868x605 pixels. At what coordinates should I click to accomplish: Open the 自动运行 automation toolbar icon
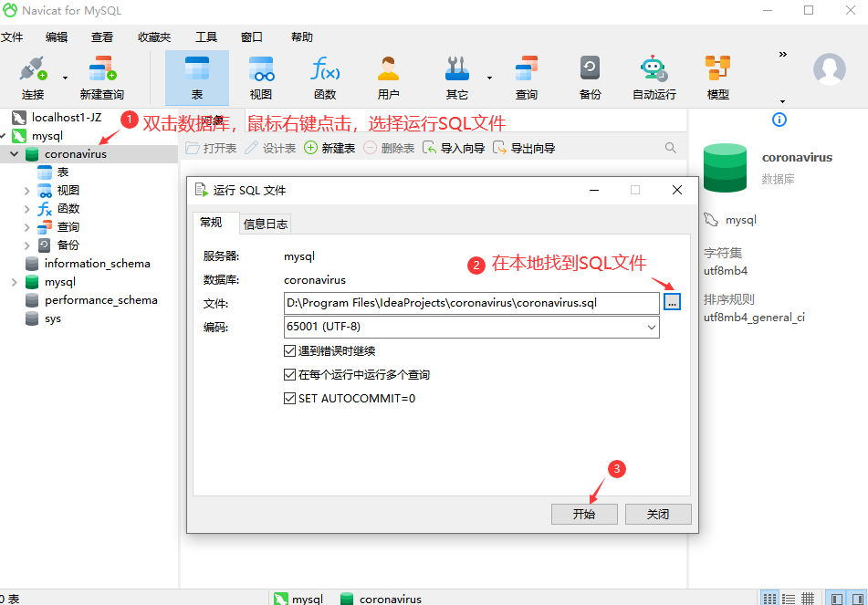pos(654,77)
